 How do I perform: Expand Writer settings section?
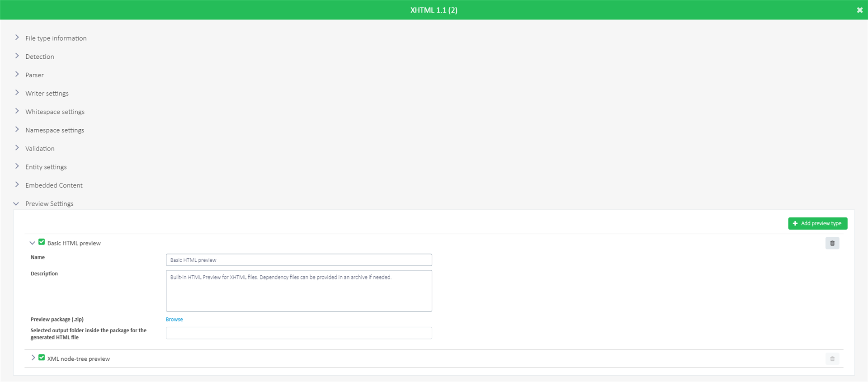17,93
